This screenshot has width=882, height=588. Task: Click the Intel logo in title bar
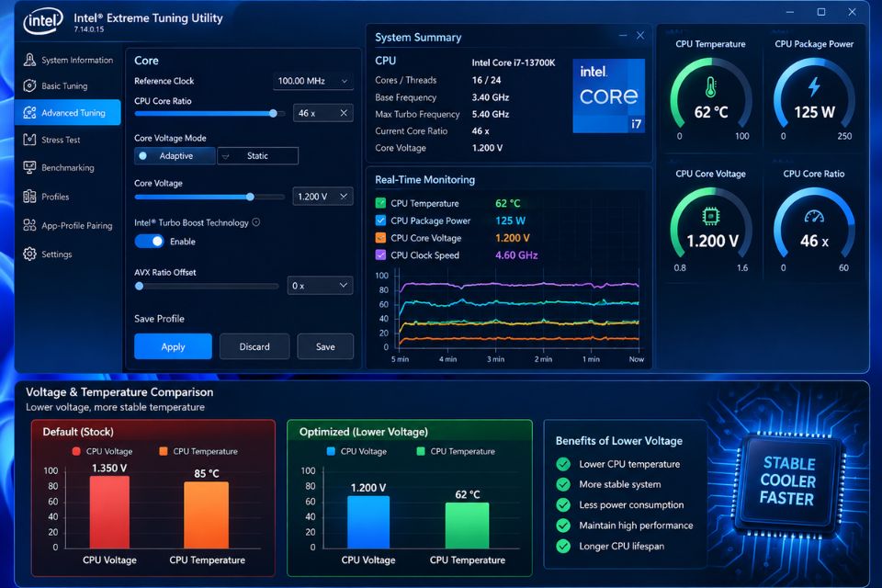(x=43, y=21)
